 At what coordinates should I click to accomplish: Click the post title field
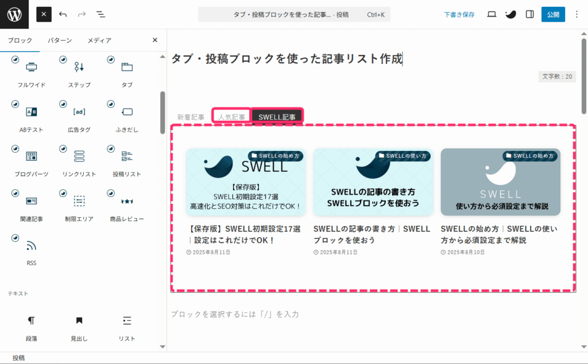(287, 59)
